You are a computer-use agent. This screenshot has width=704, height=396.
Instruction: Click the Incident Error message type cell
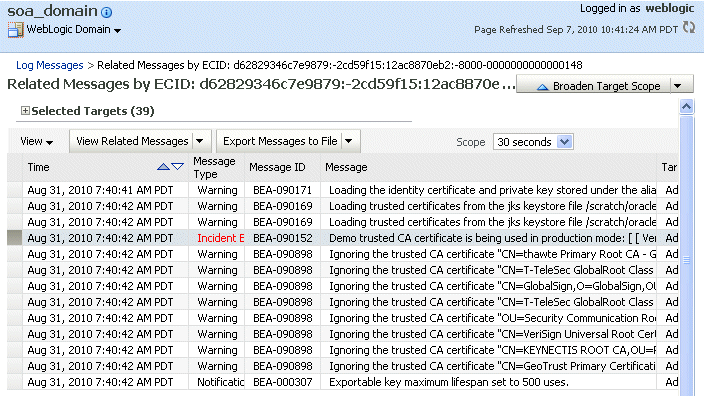pyautogui.click(x=220, y=238)
